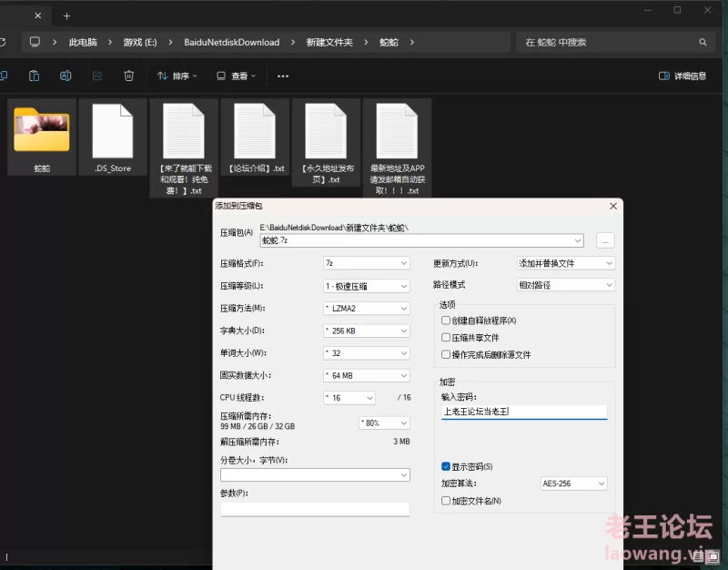Navigate to 游戏 (E:) breadcrumb
The image size is (728, 570).
(140, 42)
